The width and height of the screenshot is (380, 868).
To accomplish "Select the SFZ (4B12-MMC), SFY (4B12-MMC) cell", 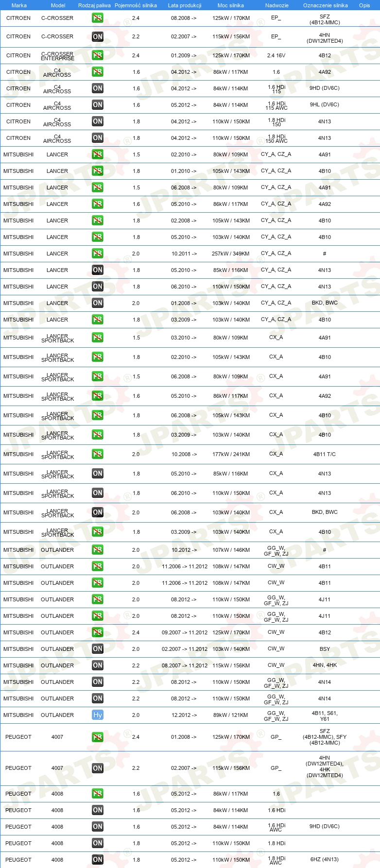I will [x=325, y=737].
